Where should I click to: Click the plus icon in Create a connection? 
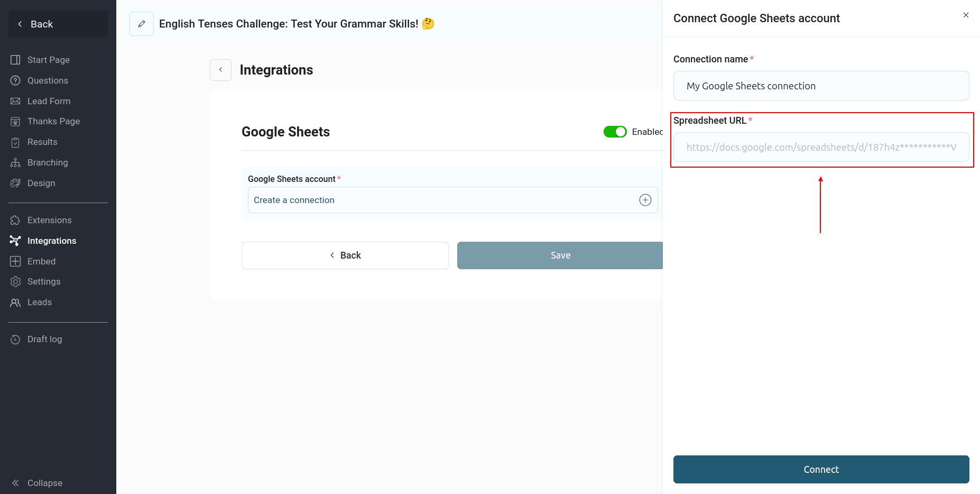(x=645, y=200)
